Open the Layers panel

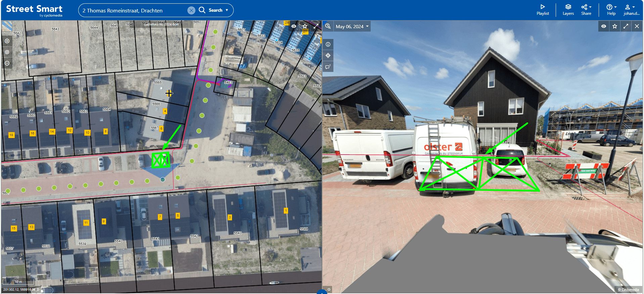pos(568,10)
